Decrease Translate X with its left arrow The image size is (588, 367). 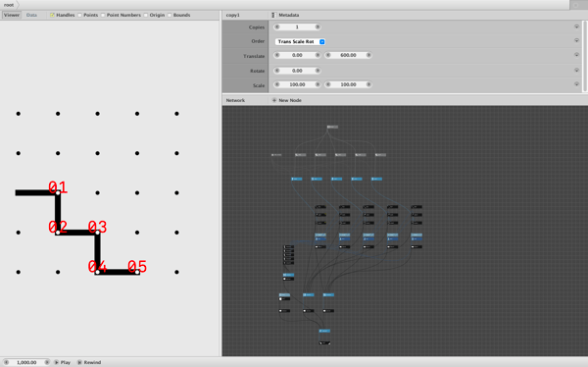tap(276, 55)
